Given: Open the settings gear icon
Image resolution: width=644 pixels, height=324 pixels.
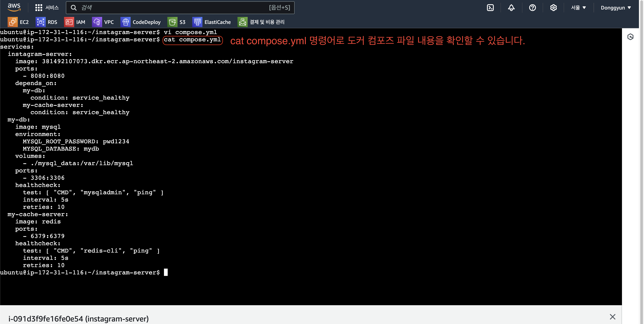Looking at the screenshot, I should (553, 8).
